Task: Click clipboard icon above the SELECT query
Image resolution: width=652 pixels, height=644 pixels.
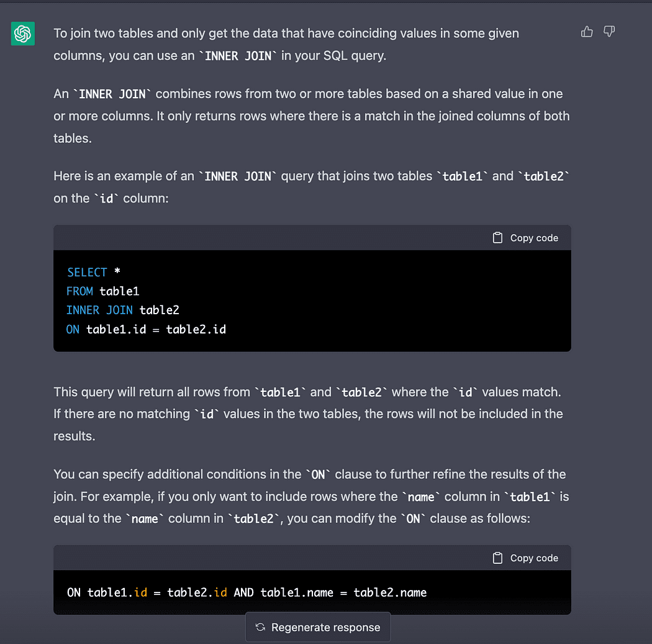Action: 497,238
